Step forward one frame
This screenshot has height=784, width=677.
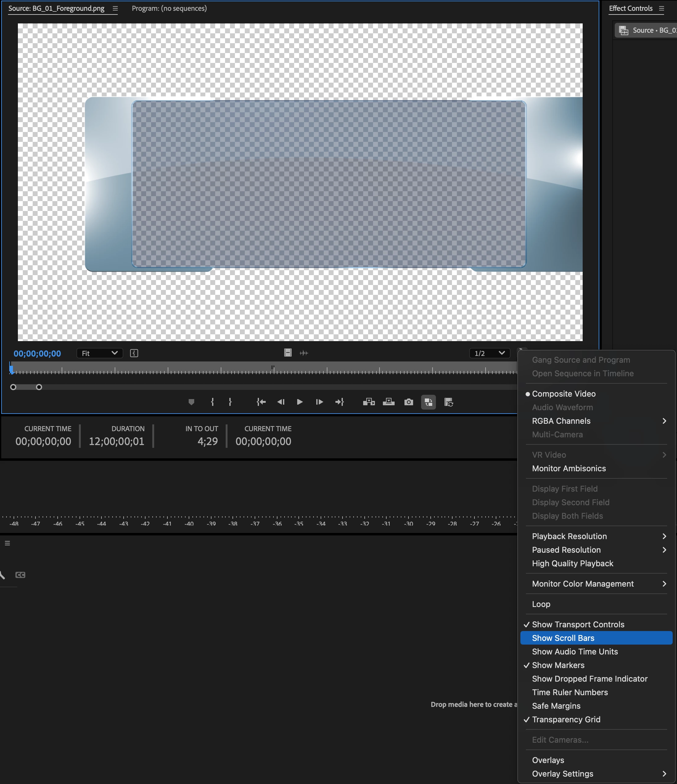coord(319,402)
